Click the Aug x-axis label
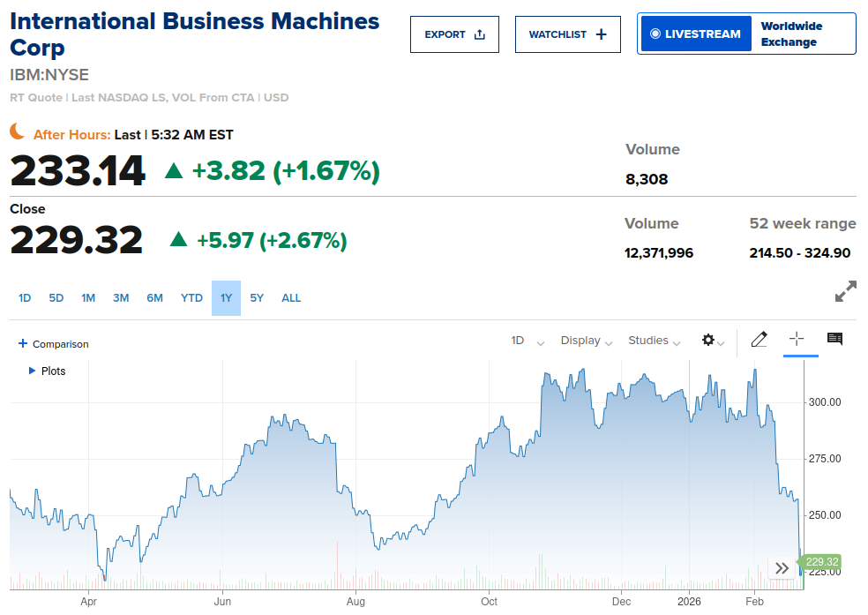This screenshot has height=615, width=868. [355, 602]
